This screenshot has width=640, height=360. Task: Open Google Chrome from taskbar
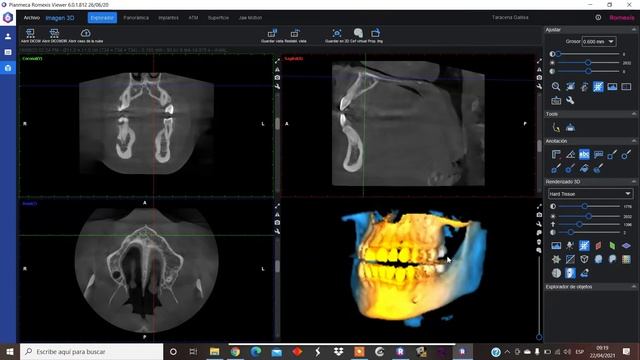(235, 351)
